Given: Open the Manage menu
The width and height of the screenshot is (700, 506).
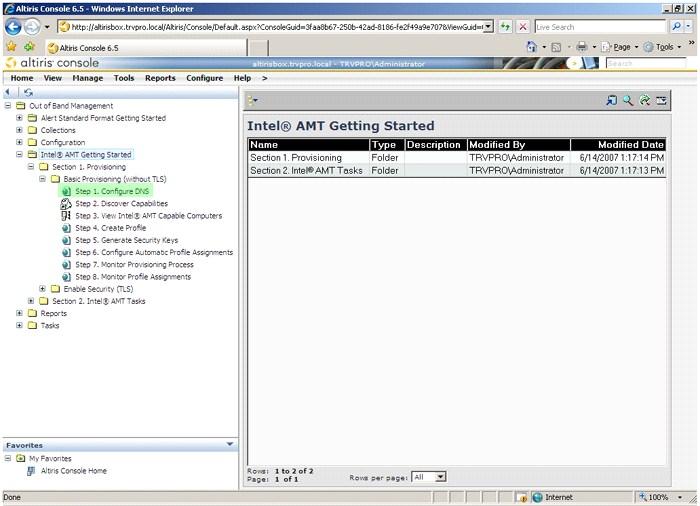Looking at the screenshot, I should point(88,78).
